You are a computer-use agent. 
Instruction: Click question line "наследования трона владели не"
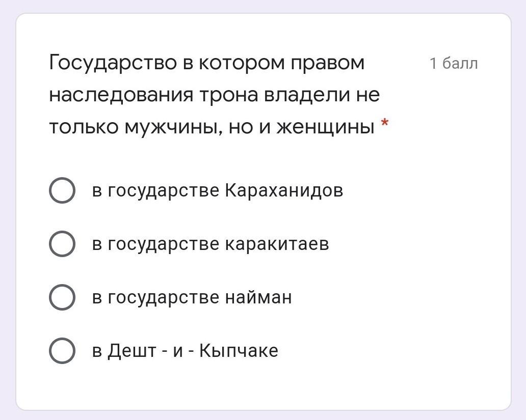(214, 95)
